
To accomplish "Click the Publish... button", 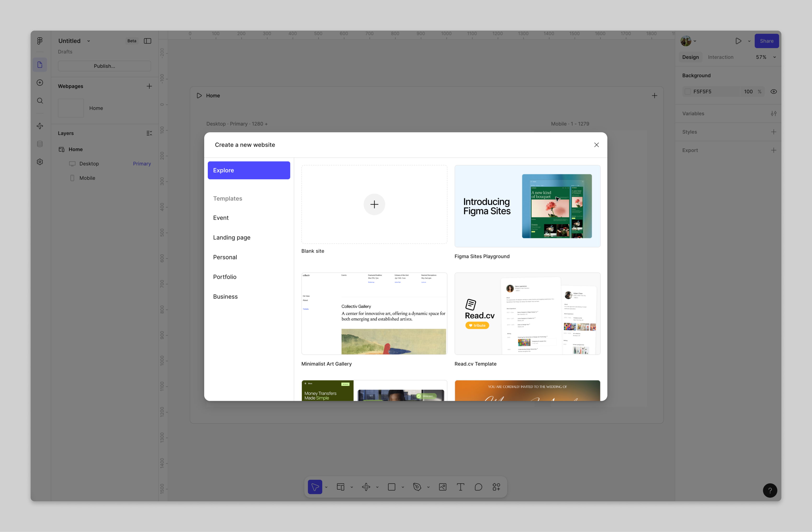I will [104, 66].
